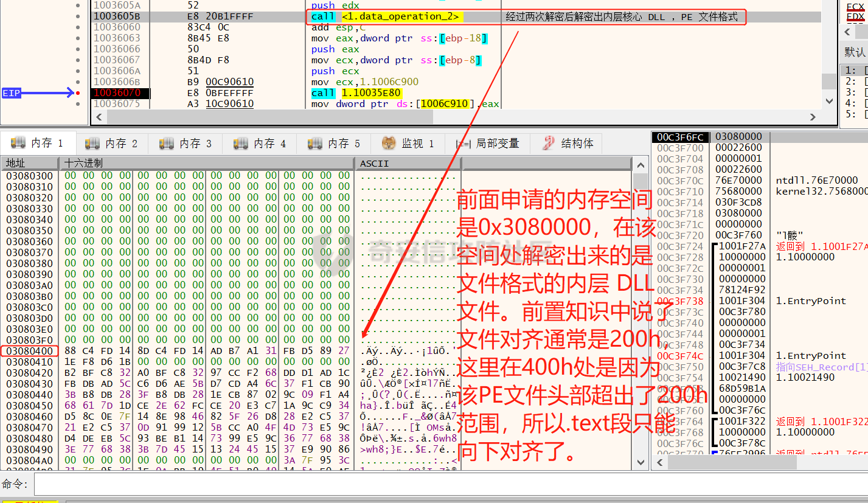Image resolution: width=868 pixels, height=503 pixels.
Task: Select dump row address 03080410
Action: (29, 362)
